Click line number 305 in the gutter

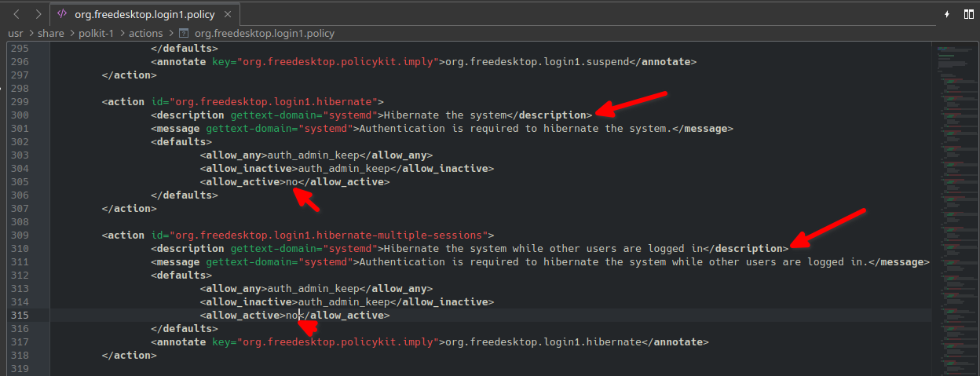coord(20,181)
